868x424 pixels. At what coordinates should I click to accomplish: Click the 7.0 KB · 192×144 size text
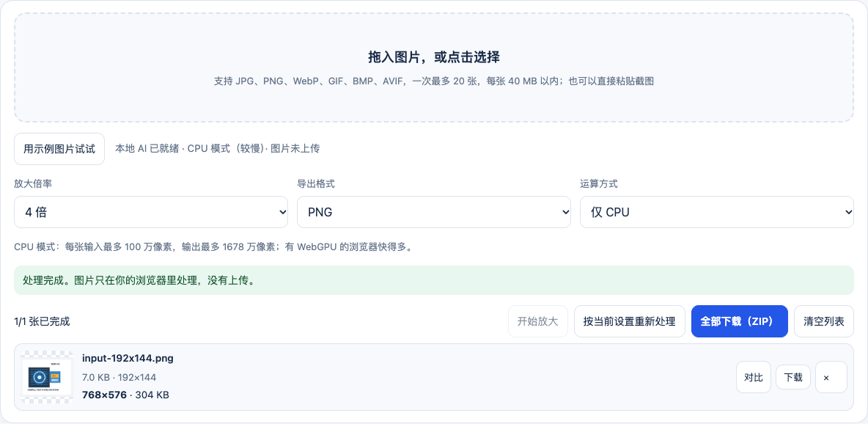[x=119, y=378]
